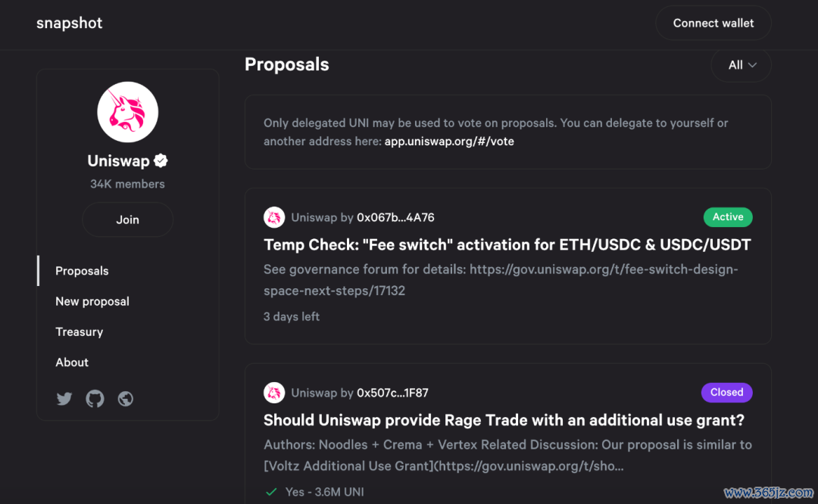The image size is (818, 504).
Task: Open the app.uniswap.org/#/vote link
Action: (x=449, y=142)
